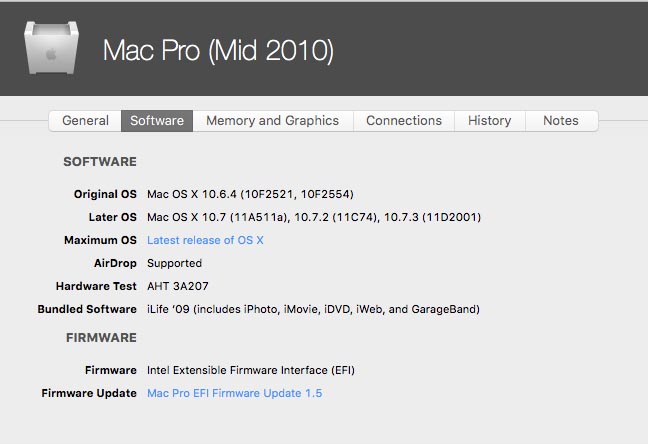648x444 pixels.
Task: Click the Firmware Update label
Action: [x=89, y=393]
